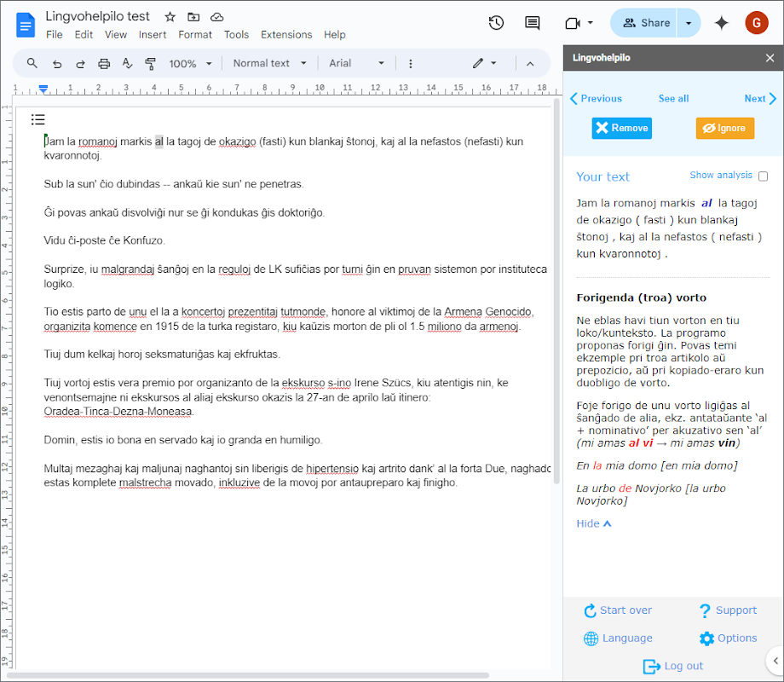Open more toolbar options three dots

point(411,64)
